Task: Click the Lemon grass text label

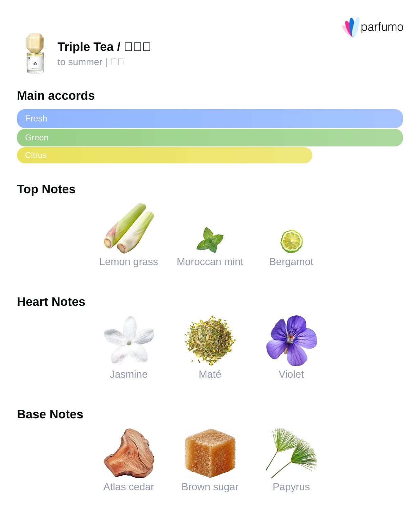Action: point(129,262)
